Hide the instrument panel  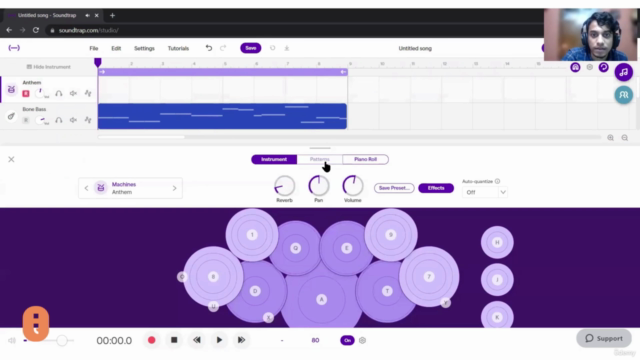49,67
